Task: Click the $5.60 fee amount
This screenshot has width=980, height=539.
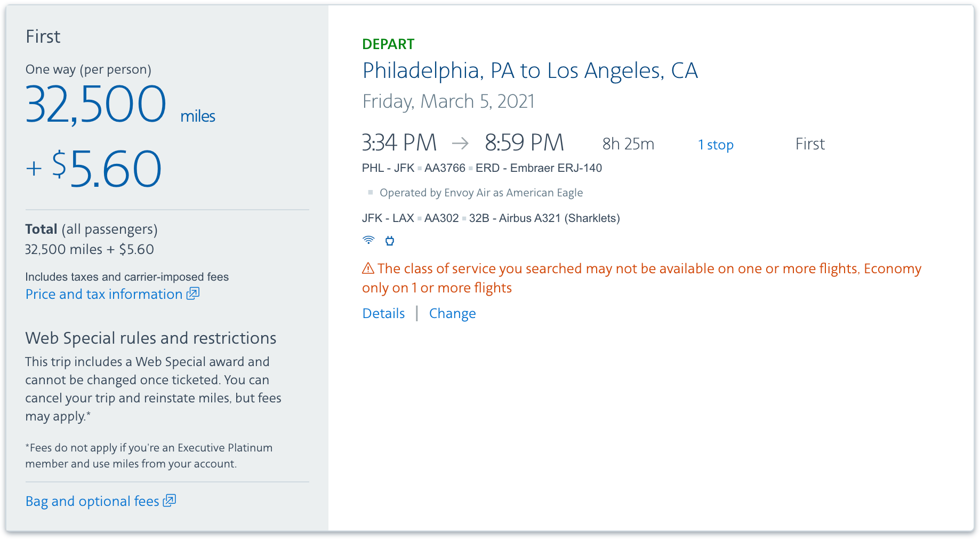Action: tap(107, 169)
